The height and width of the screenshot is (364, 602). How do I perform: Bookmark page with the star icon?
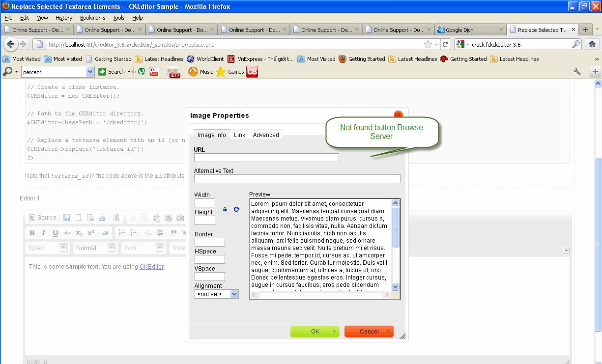428,44
